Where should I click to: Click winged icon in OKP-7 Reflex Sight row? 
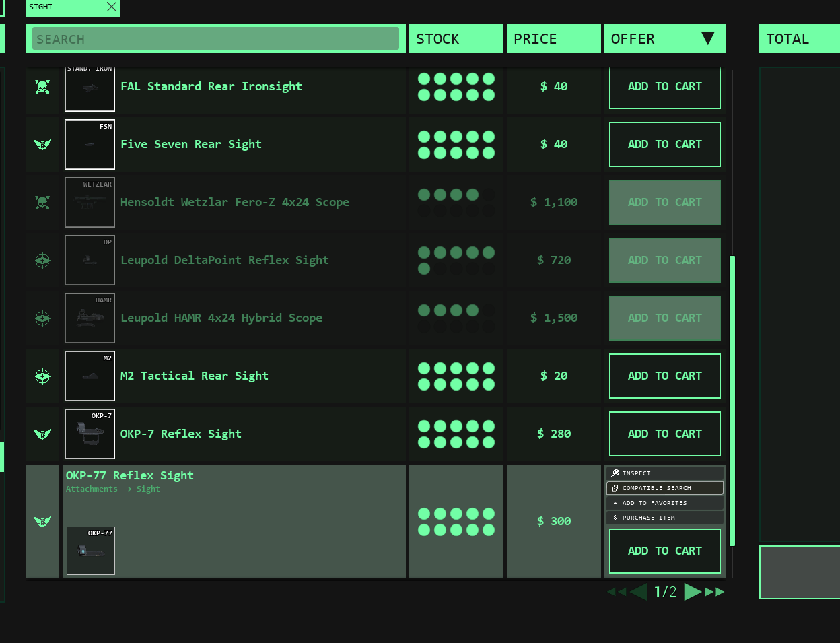pos(42,434)
